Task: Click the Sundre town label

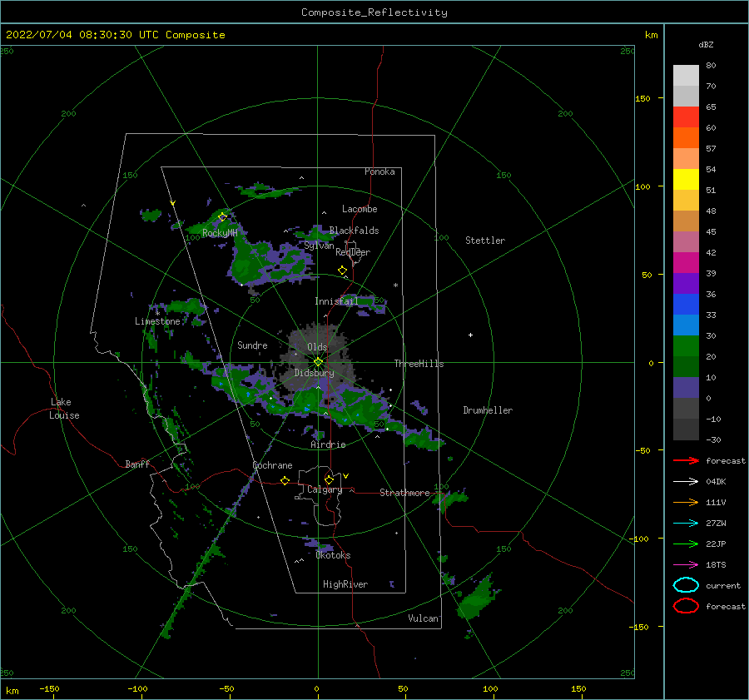Action: click(x=252, y=345)
